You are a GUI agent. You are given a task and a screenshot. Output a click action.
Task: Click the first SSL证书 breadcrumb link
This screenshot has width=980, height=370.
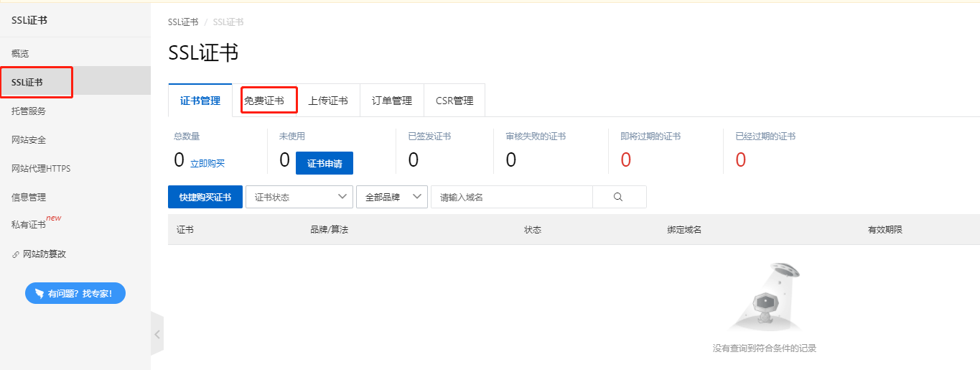pyautogui.click(x=183, y=22)
